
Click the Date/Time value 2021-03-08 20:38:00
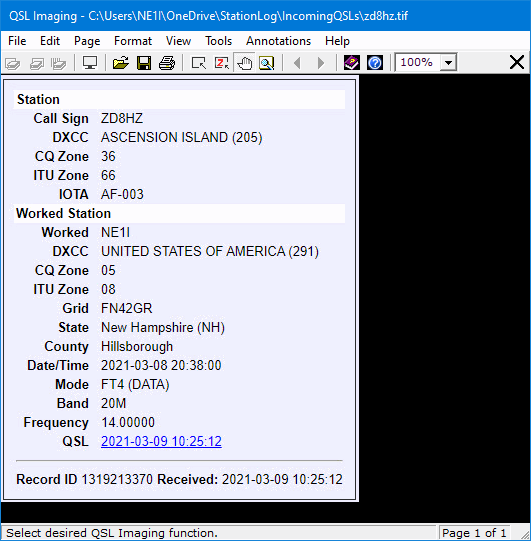(x=161, y=365)
